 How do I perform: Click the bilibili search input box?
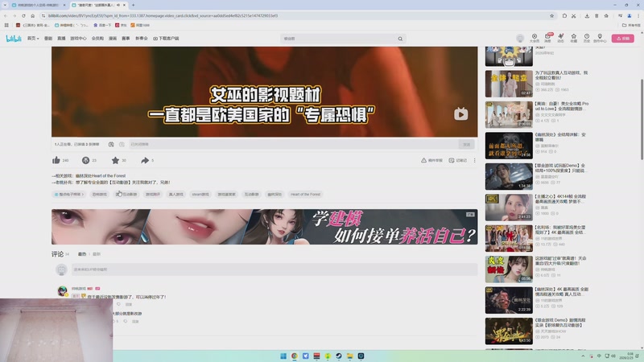[x=339, y=39]
